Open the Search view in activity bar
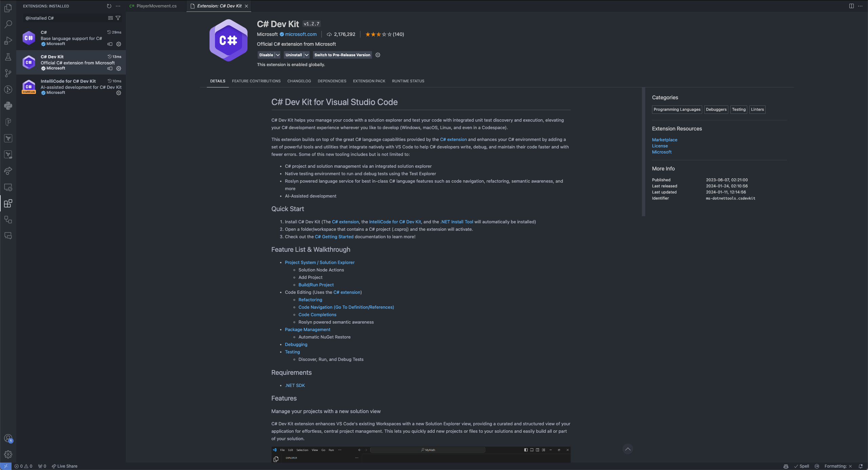The height and width of the screenshot is (470, 868). [x=8, y=24]
